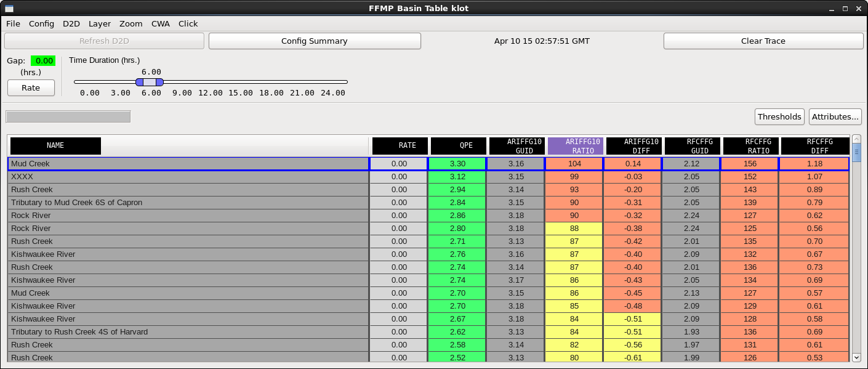Image resolution: width=868 pixels, height=369 pixels.
Task: Open the Thresholds dialog
Action: (779, 116)
